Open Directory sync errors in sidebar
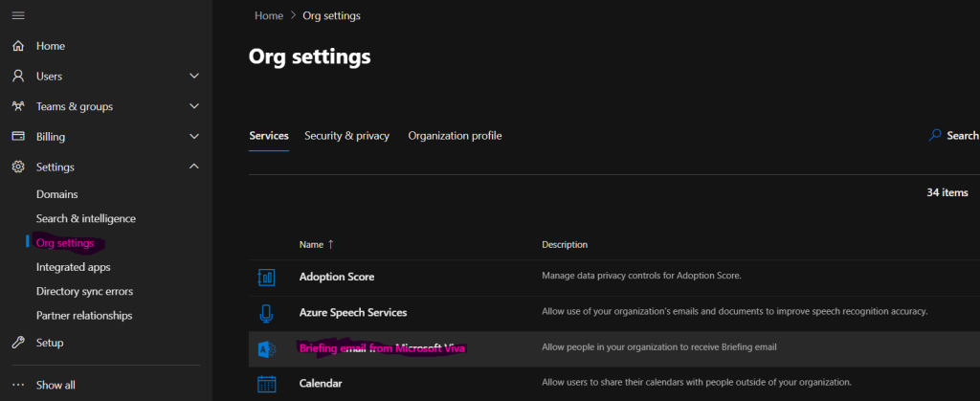This screenshot has width=980, height=401. pos(84,291)
